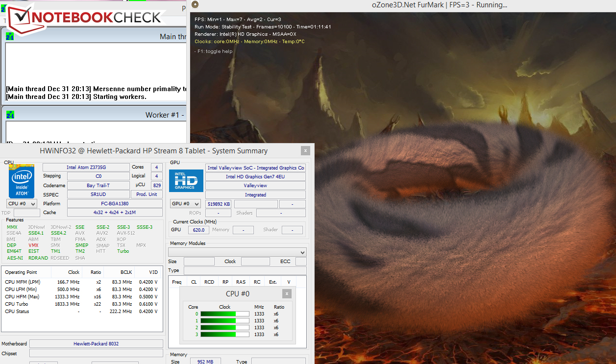Click the Intel HD Graphics Gen7 4EU field
Screen dimensions: 616x364
pos(255,176)
